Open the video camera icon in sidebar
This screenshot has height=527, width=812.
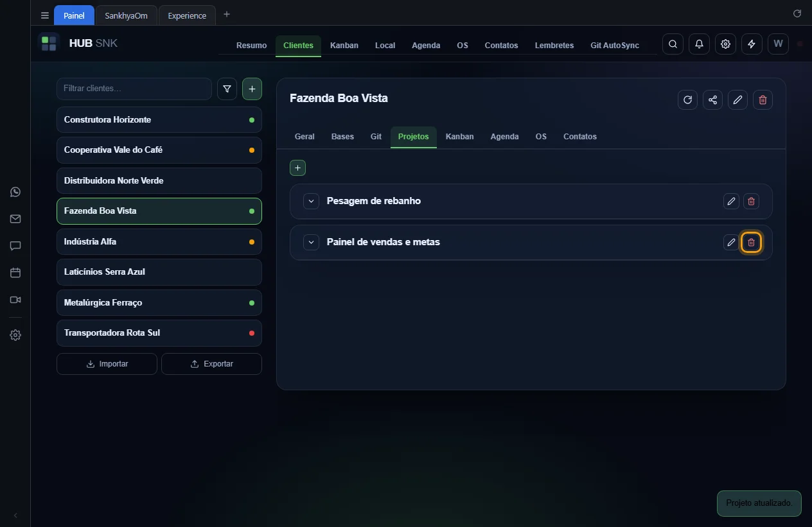[15, 300]
